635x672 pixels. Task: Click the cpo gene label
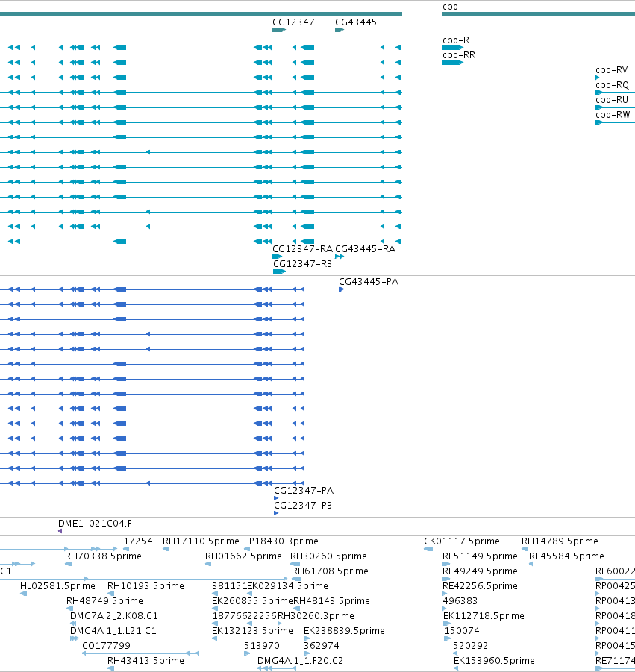pos(450,7)
